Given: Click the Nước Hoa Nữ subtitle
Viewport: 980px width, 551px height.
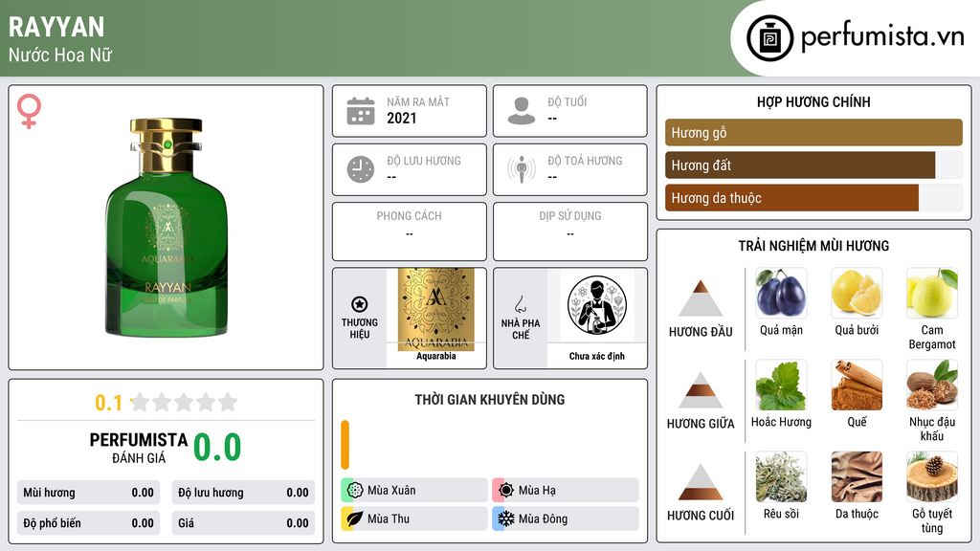Looking at the screenshot, I should point(60,55).
